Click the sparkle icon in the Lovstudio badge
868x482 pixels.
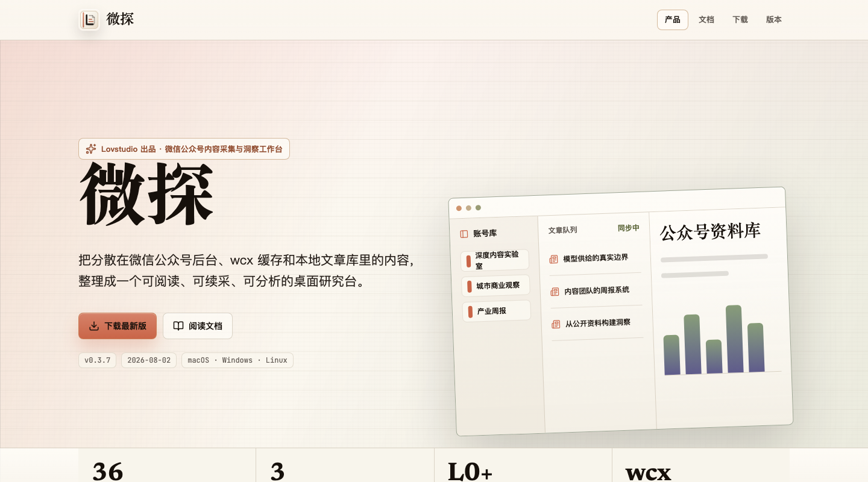(x=91, y=149)
